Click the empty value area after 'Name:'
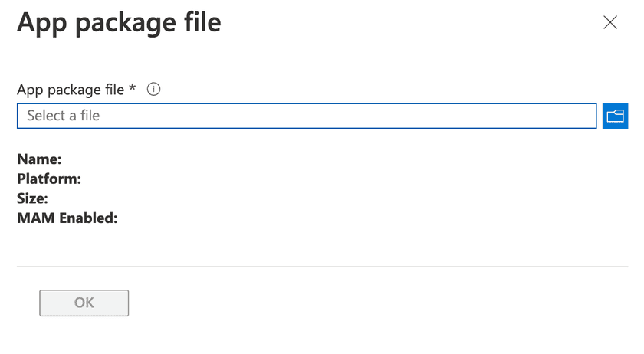The image size is (644, 354). point(153,159)
